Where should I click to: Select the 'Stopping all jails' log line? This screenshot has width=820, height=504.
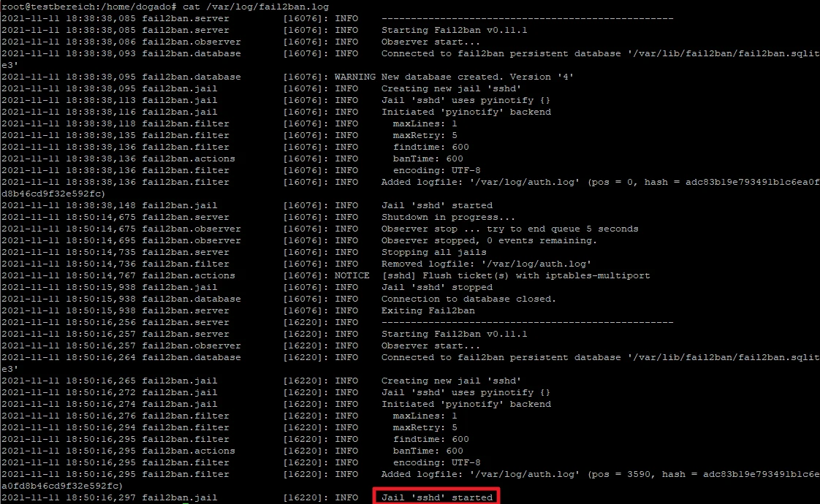(x=433, y=252)
